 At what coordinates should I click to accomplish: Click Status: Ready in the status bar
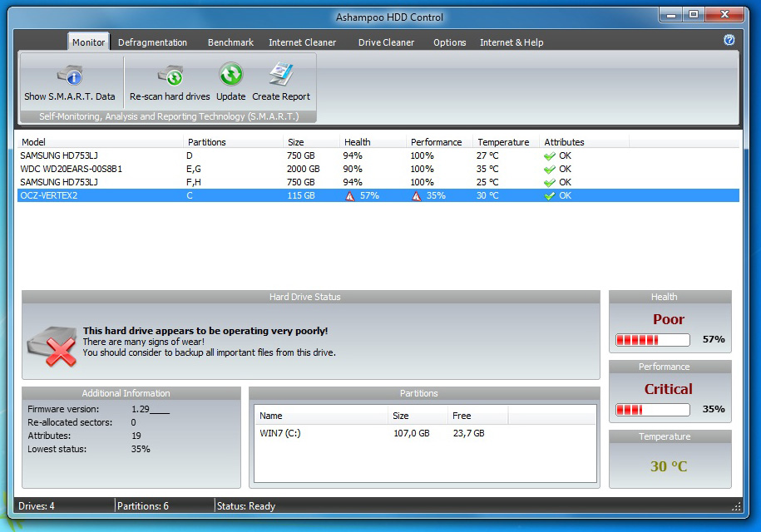246,505
